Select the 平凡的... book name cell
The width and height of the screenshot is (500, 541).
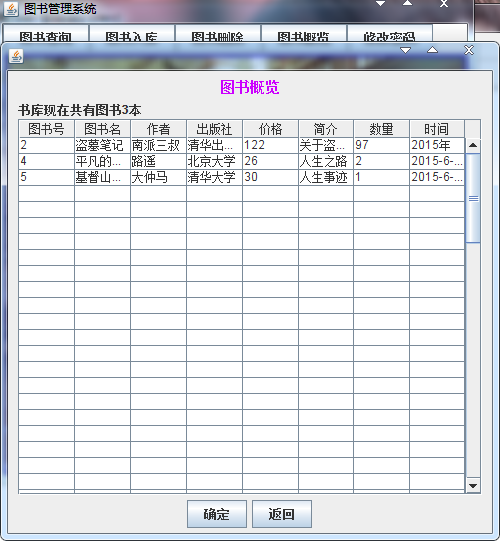102,161
